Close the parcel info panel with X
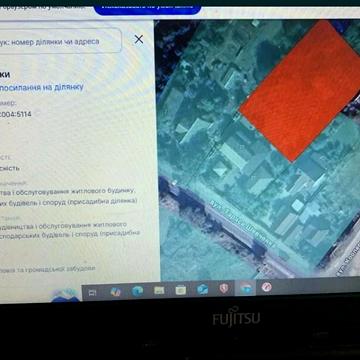The image size is (360, 360). (139, 39)
